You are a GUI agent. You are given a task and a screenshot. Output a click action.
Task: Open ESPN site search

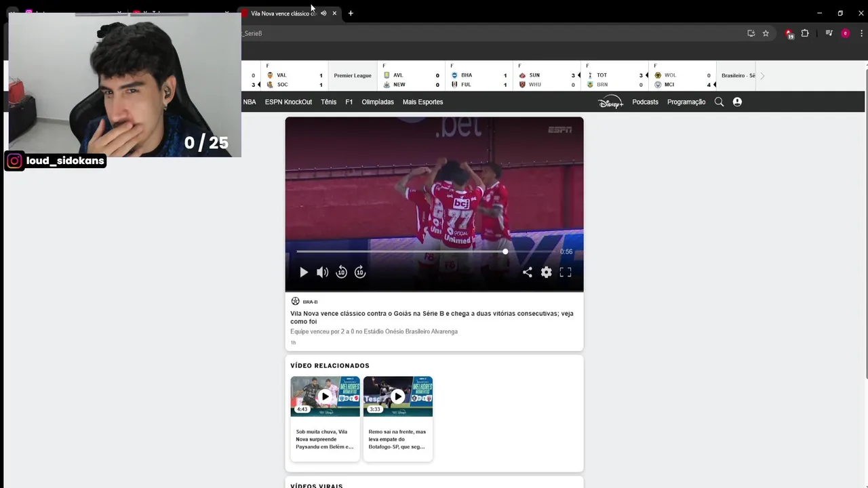pos(719,102)
